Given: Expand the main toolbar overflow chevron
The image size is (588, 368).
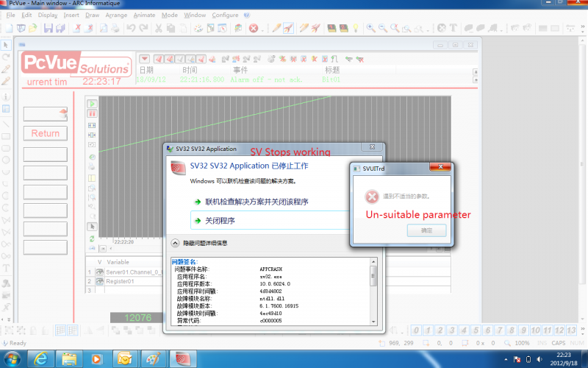Looking at the screenshot, I should click(x=582, y=28).
